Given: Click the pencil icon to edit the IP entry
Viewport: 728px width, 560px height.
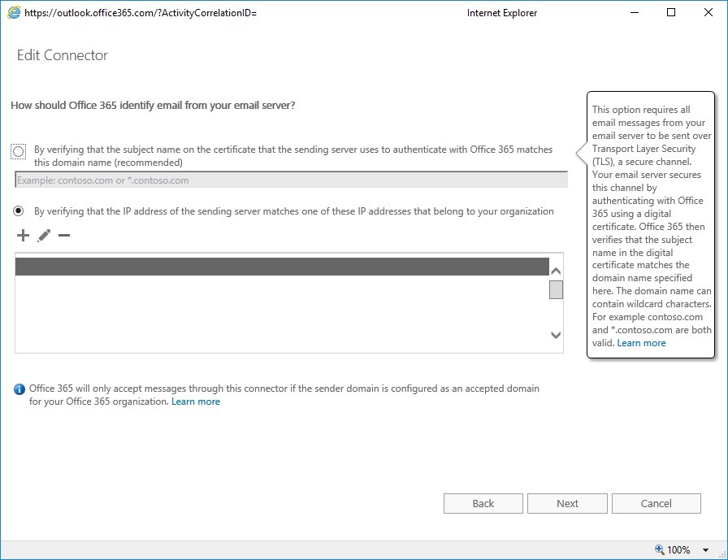Looking at the screenshot, I should pos(44,235).
